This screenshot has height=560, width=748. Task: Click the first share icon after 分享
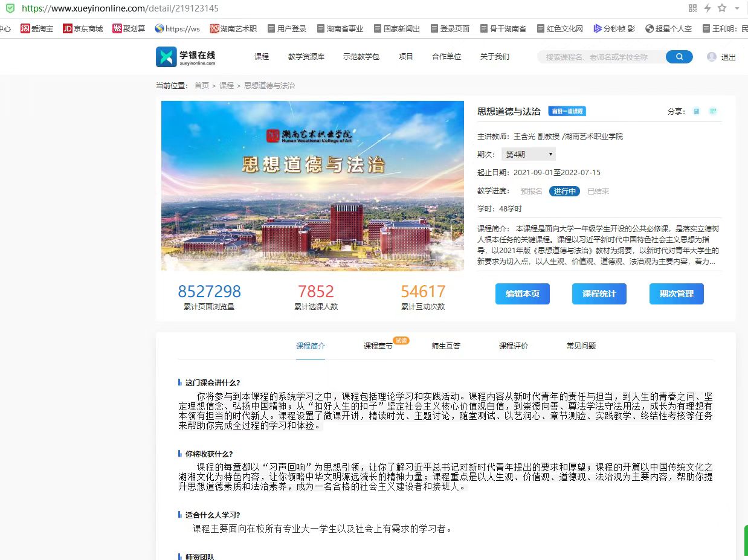(697, 111)
